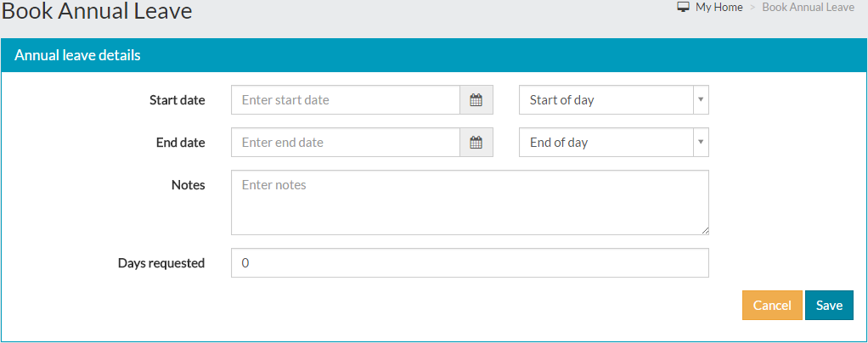Click Book Annual Leave breadcrumb item
868x343 pixels.
click(x=809, y=8)
